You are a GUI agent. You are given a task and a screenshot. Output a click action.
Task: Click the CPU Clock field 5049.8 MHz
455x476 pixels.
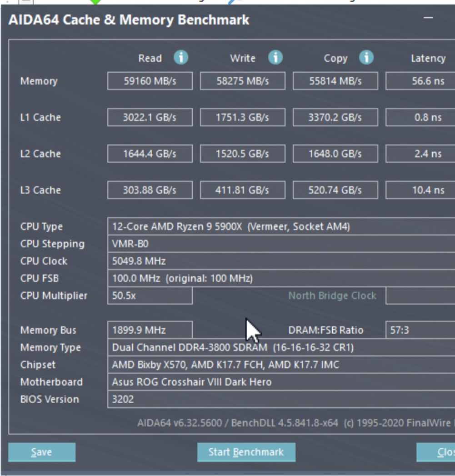(281, 261)
